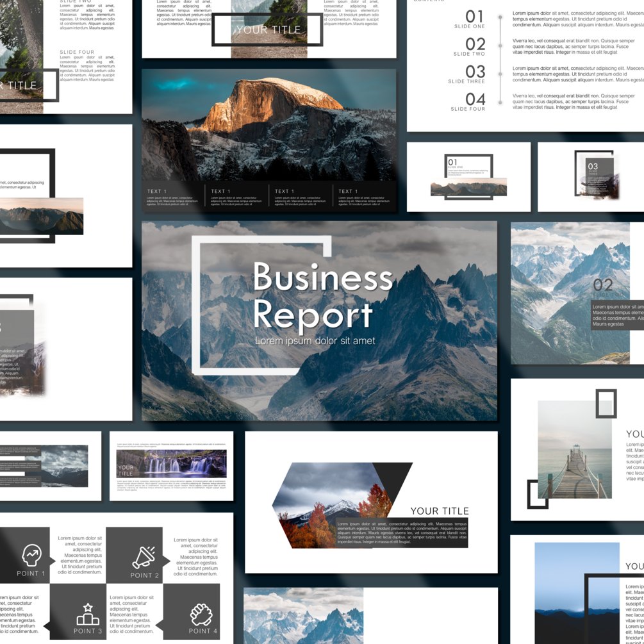Click the subtitle 'Lorem ipsum dolor sit amet'
The image size is (644, 644).
315,340
